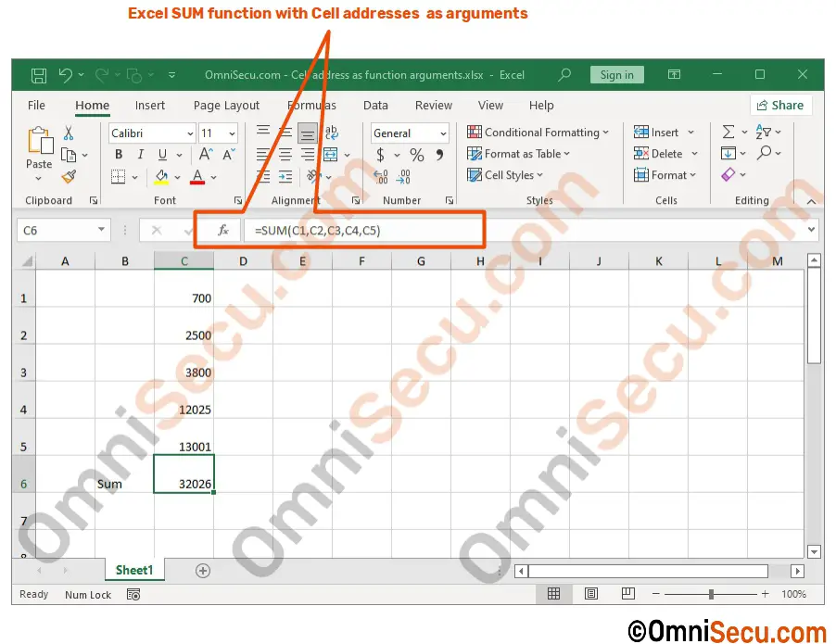This screenshot has height=644, width=836.
Task: Open the General number format dropdown
Action: tap(443, 133)
